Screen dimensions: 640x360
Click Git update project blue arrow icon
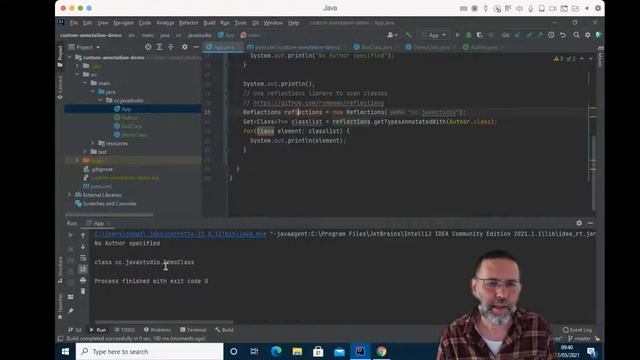[x=518, y=35]
